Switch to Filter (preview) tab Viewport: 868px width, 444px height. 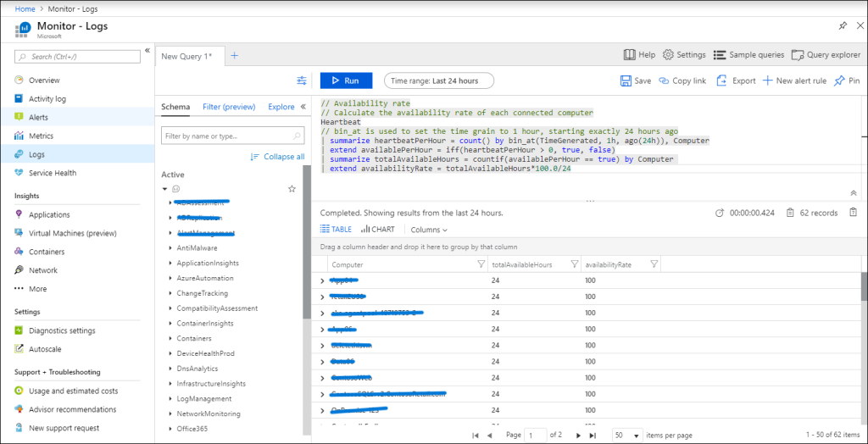(229, 107)
